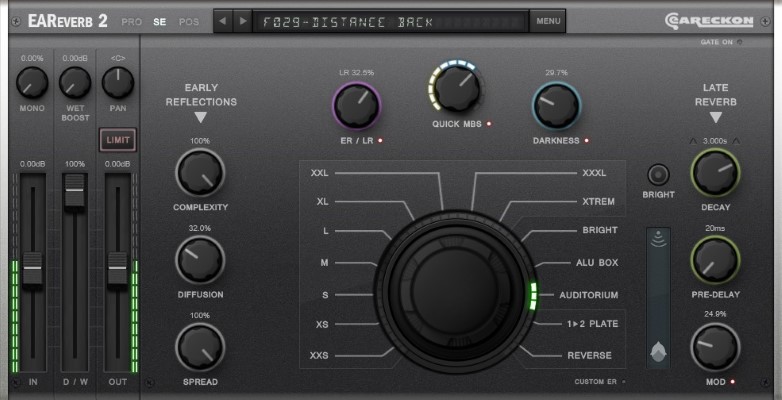Click the EAReckon logo
782x400 pixels.
[708, 21]
